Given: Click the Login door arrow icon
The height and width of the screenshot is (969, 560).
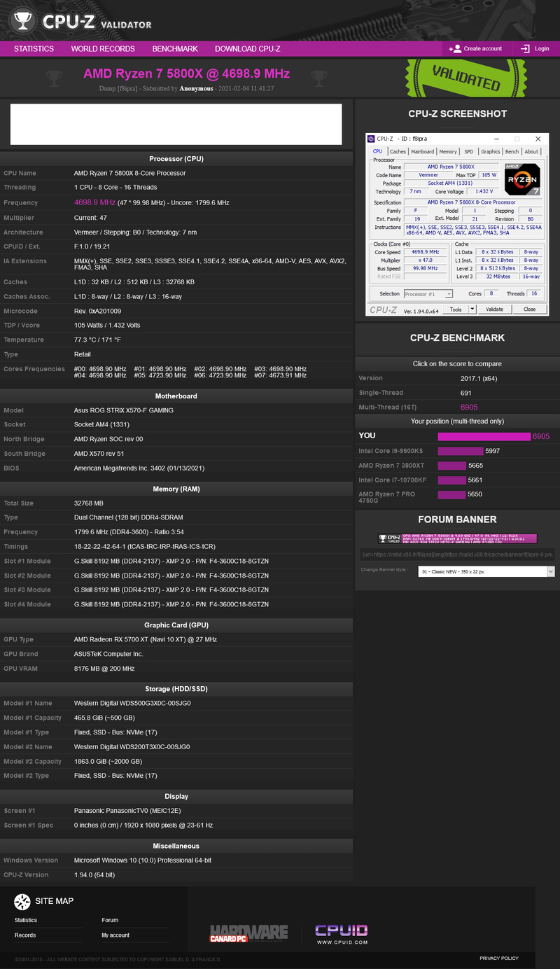Looking at the screenshot, I should click(525, 49).
